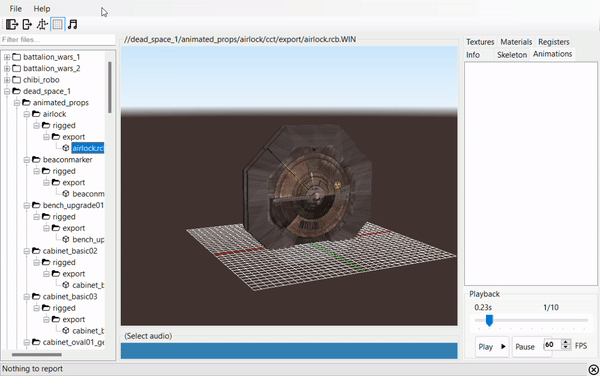
Task: Expand the battalion_wars_1 tree node
Action: click(x=7, y=57)
